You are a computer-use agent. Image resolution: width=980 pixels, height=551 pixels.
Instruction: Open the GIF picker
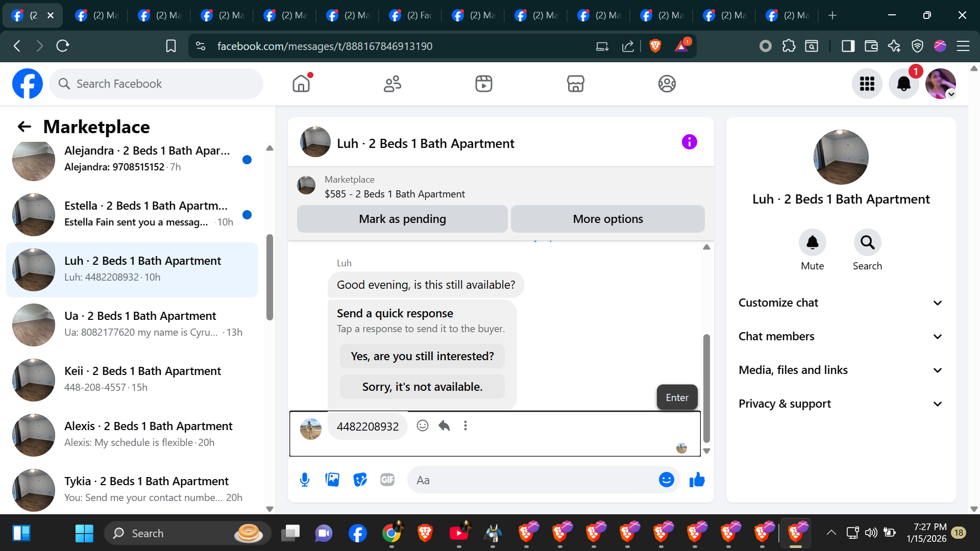coord(387,480)
